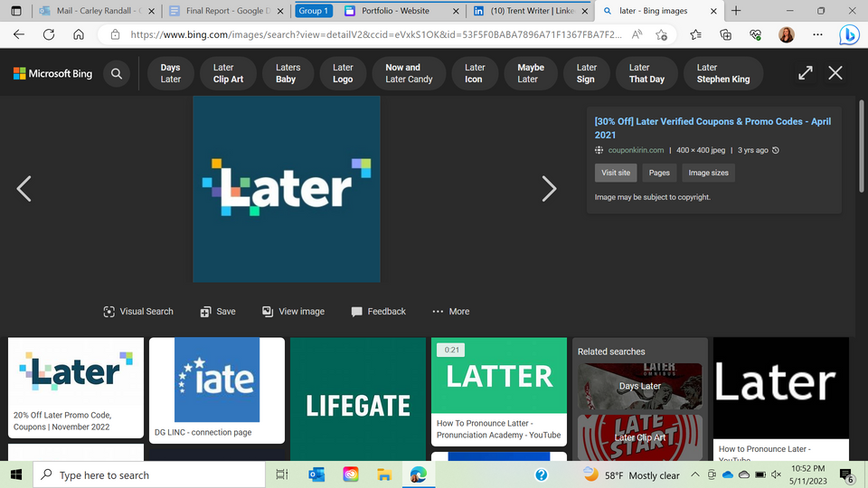Open the Bing chat sidebar icon
Image resolution: width=868 pixels, height=488 pixels.
pos(849,35)
